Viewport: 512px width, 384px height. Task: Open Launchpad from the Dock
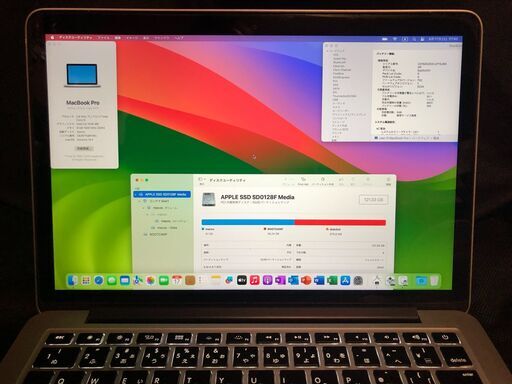point(86,281)
